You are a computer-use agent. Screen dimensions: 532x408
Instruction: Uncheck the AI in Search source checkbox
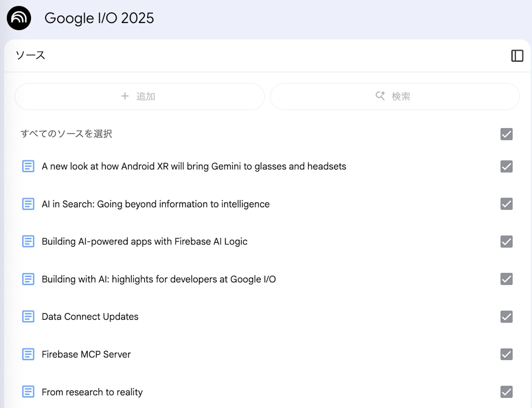[x=506, y=204]
